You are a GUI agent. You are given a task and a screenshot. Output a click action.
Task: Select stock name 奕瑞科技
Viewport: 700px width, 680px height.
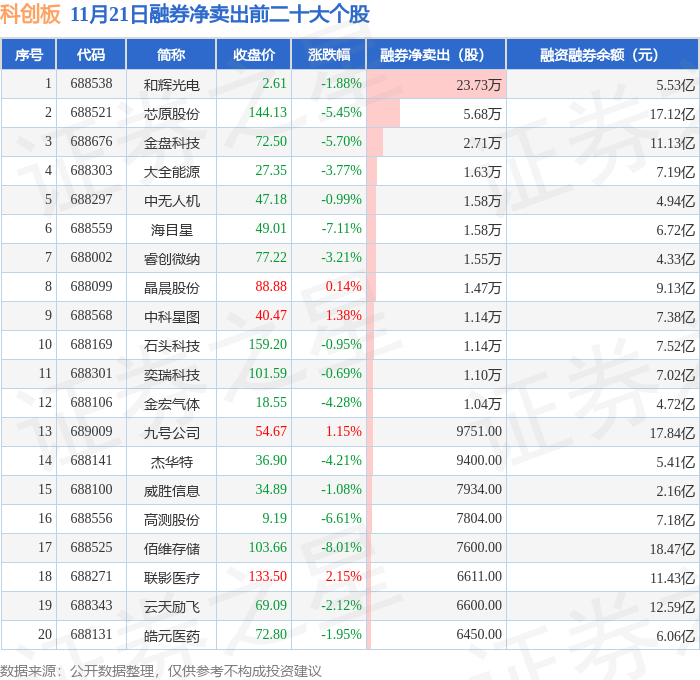(171, 375)
